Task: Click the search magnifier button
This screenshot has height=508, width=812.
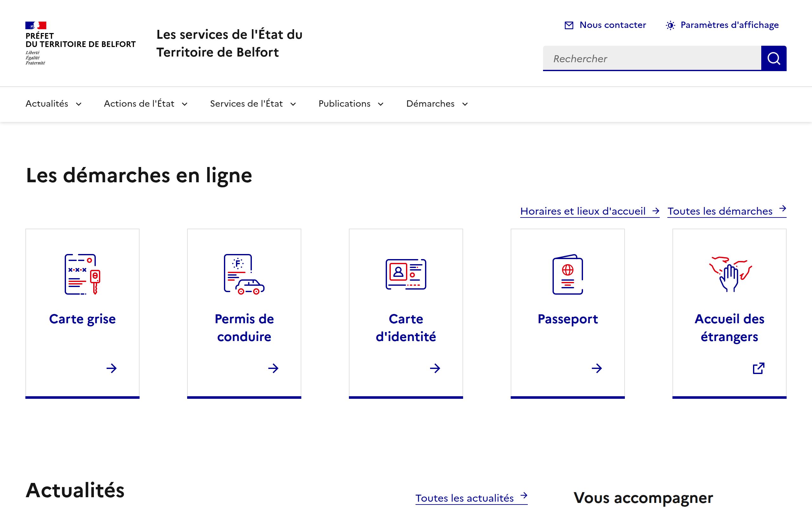Action: (773, 58)
